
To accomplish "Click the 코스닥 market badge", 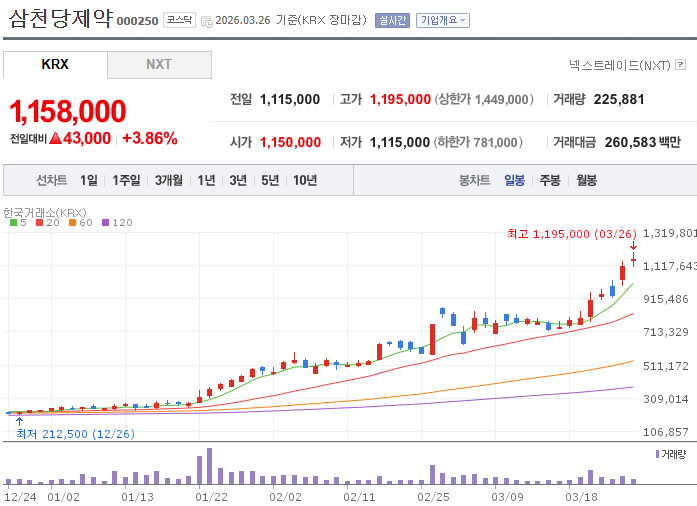I will pos(179,20).
